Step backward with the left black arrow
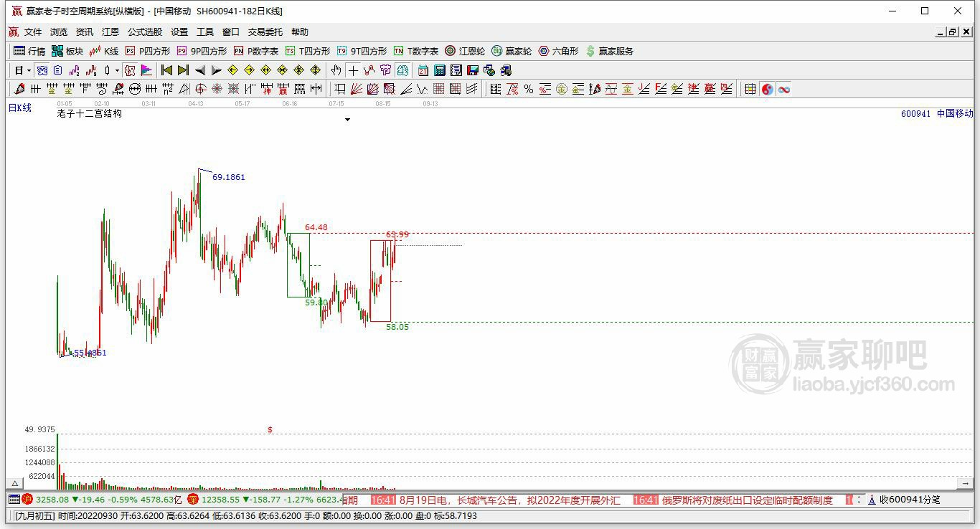This screenshot has height=529, width=980. pyautogui.click(x=200, y=70)
